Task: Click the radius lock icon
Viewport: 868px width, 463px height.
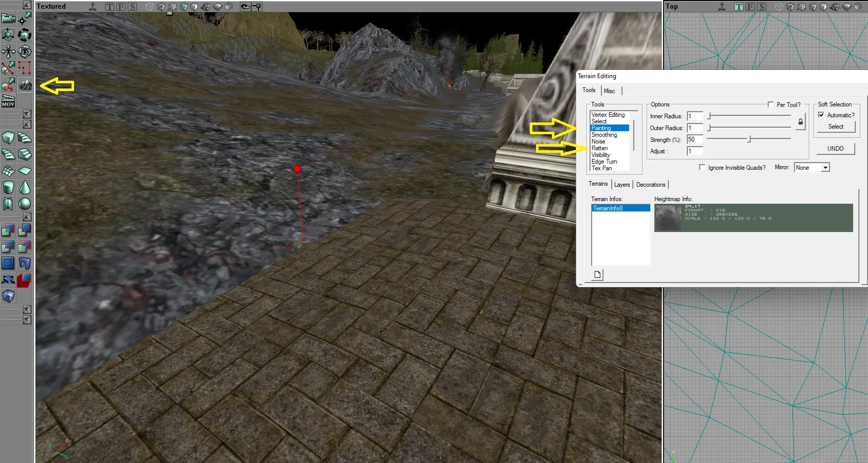Action: point(800,122)
